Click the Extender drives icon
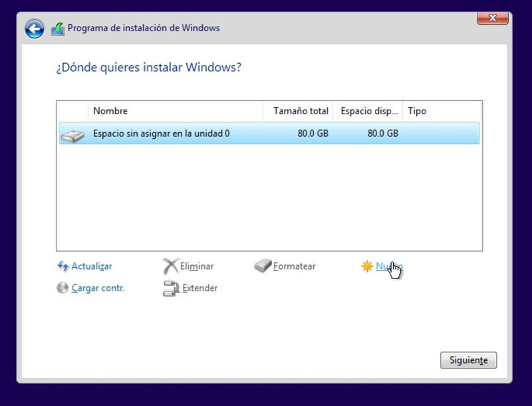The height and width of the screenshot is (406, 532). 172,288
